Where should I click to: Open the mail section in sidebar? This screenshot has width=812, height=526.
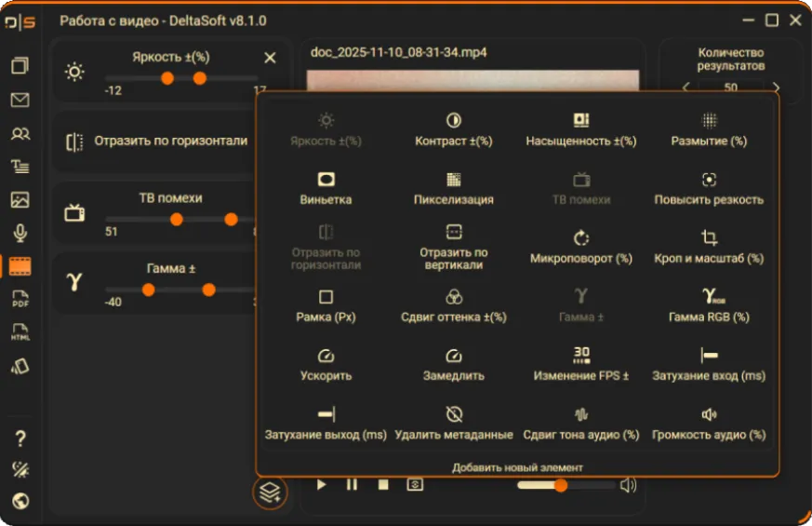(20, 100)
